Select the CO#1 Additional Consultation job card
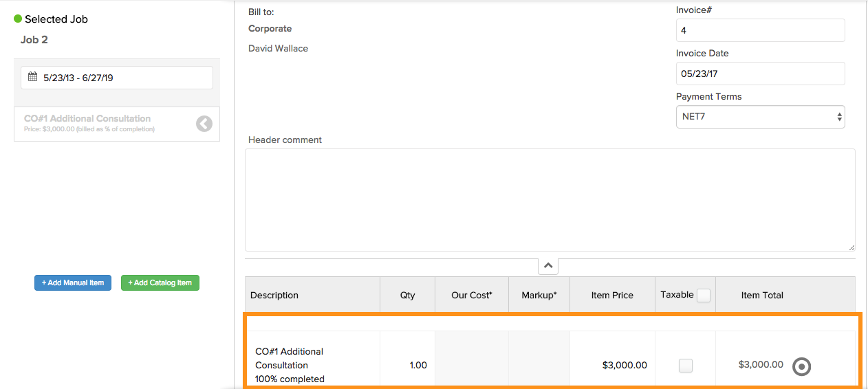Screen dimensions: 868x389 point(117,124)
